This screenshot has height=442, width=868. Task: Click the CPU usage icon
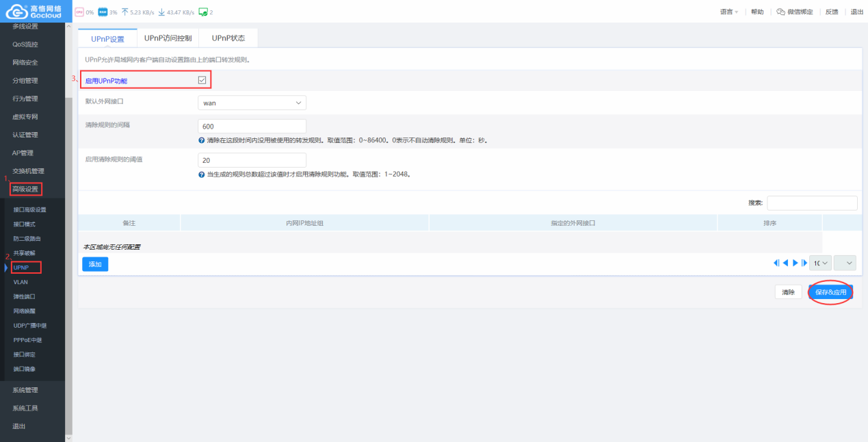(79, 12)
